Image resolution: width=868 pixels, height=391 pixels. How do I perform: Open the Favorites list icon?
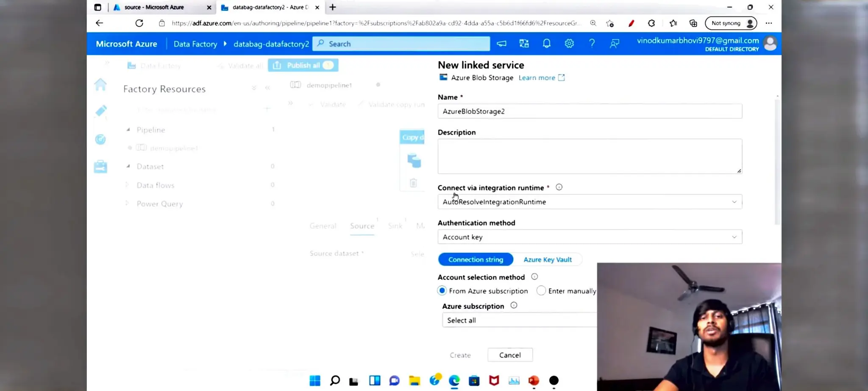pyautogui.click(x=673, y=23)
